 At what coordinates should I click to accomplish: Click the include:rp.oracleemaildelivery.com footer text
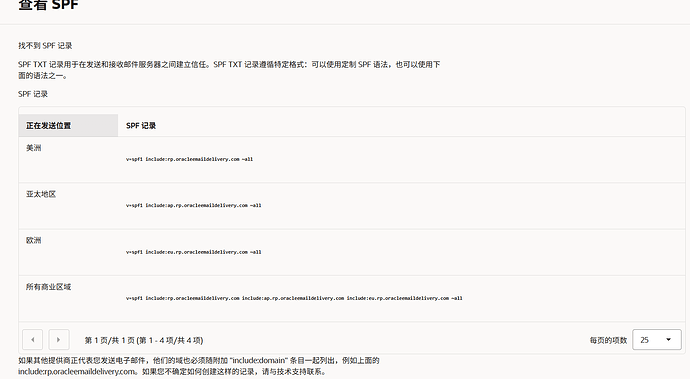(77, 372)
